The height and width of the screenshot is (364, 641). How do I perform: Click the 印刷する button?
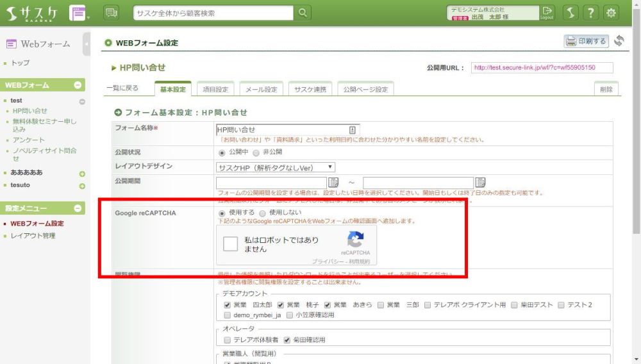coord(585,41)
